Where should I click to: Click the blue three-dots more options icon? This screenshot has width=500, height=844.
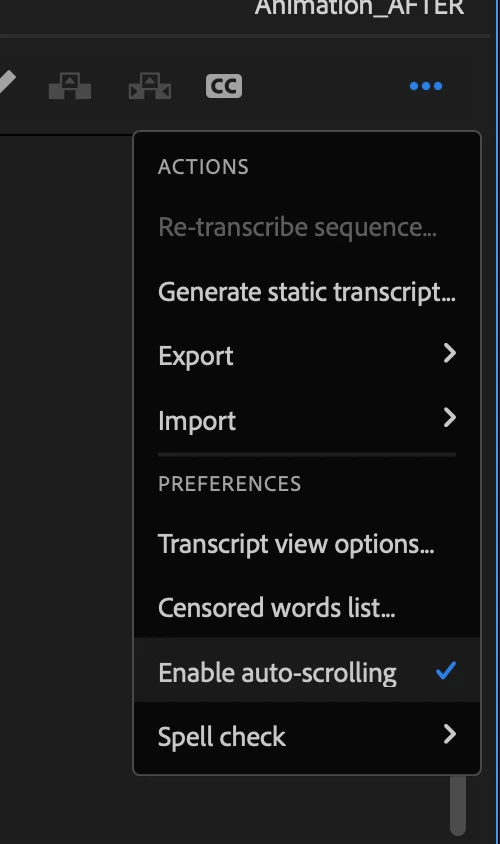426,86
